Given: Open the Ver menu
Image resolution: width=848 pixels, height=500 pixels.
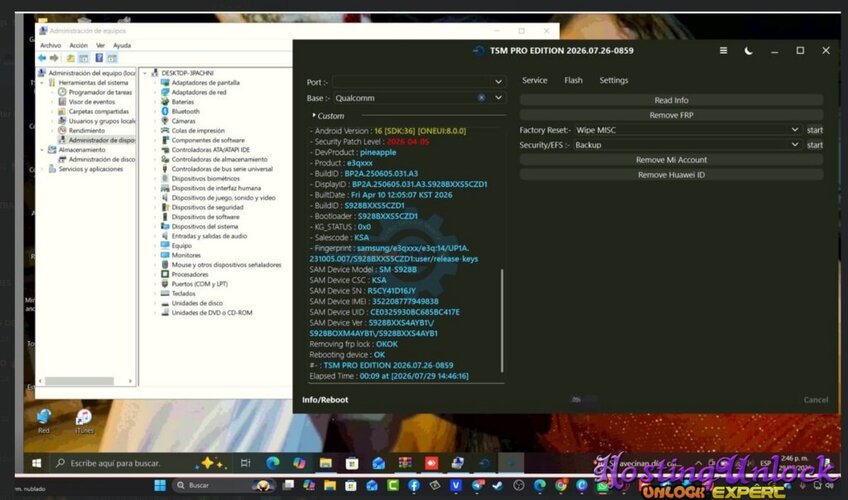Looking at the screenshot, I should pos(101,45).
